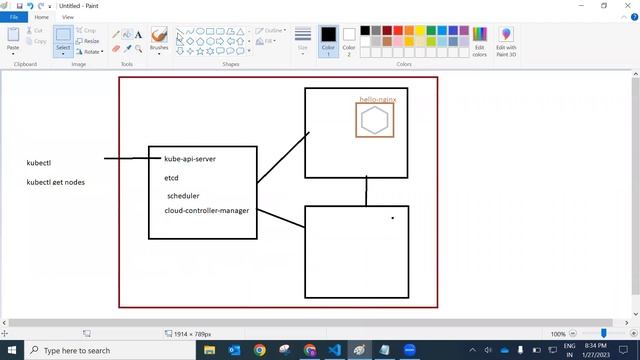Click the Crop button

(86, 31)
